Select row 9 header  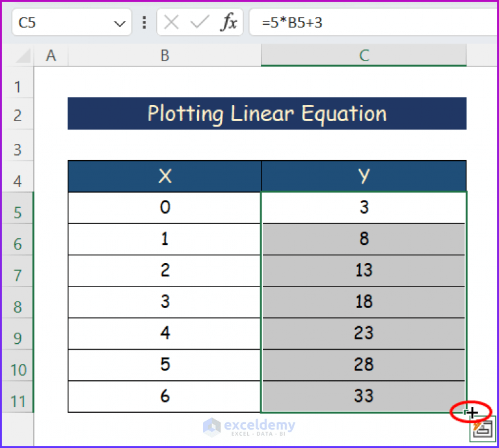[18, 333]
